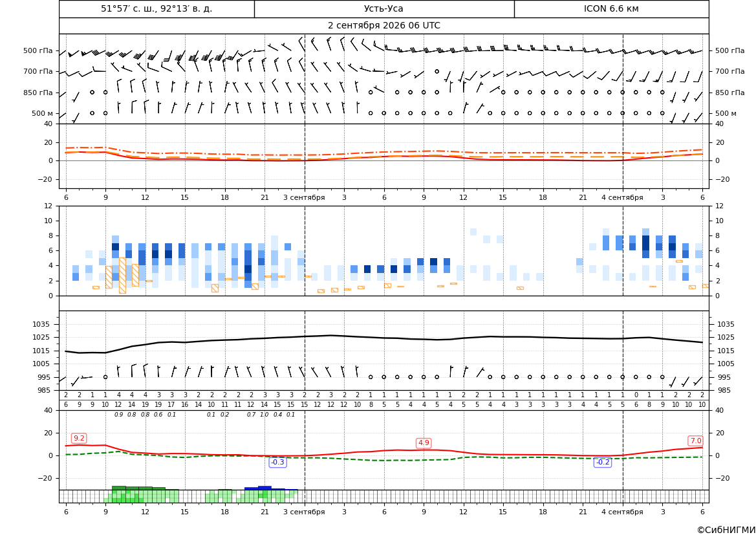The width and height of the screenshot is (756, 535).
Task: Click wind gust value 19
Action: 158,405
